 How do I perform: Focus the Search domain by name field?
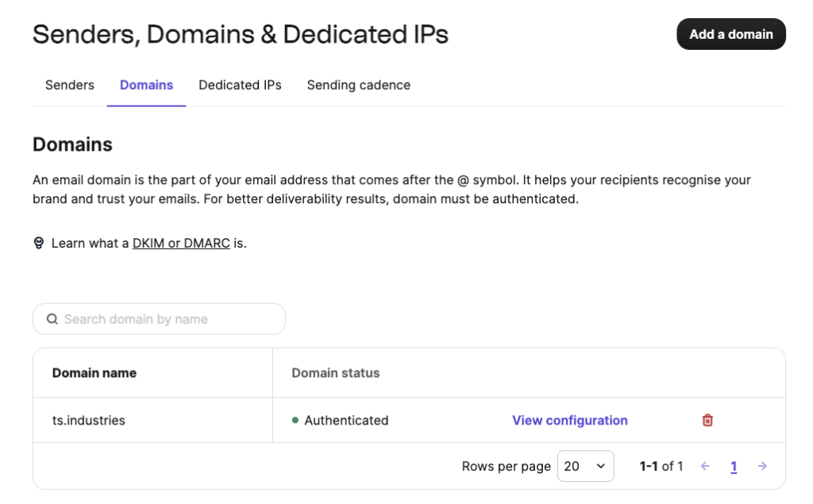(x=167, y=319)
